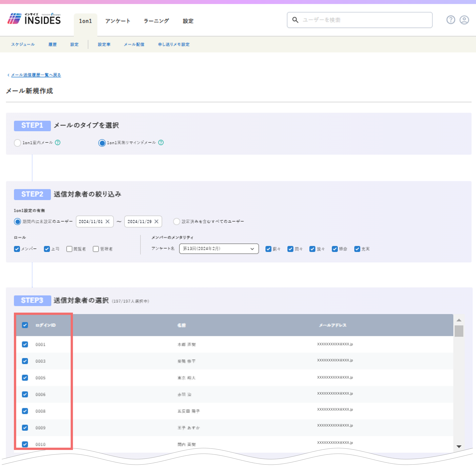The image size is (476, 470).
Task: Click the scroll-down arrow of the recipient list
Action: coord(459,446)
